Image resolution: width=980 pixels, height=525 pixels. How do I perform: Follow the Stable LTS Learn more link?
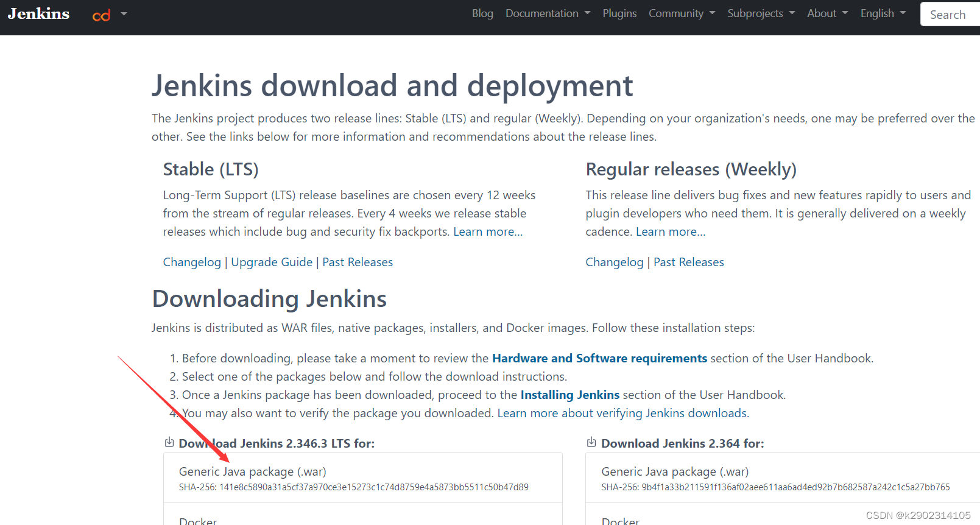tap(488, 231)
